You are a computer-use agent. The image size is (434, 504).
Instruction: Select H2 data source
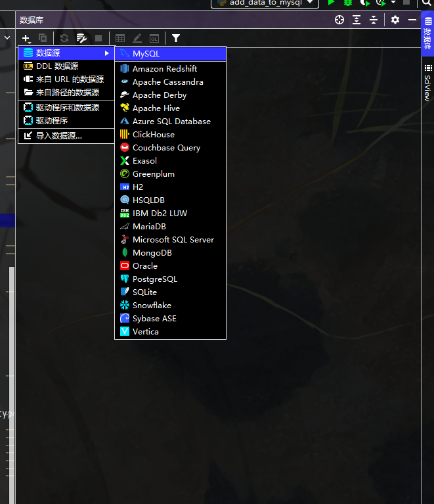[170, 187]
